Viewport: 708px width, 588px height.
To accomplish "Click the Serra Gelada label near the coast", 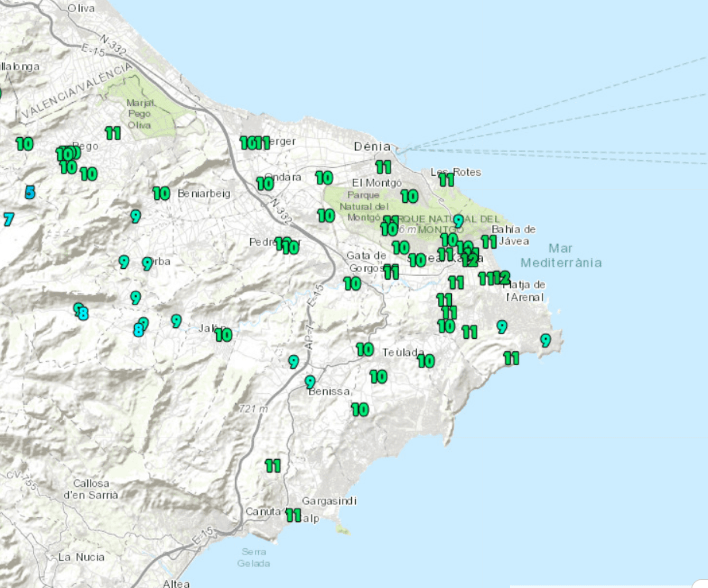I will (x=253, y=558).
